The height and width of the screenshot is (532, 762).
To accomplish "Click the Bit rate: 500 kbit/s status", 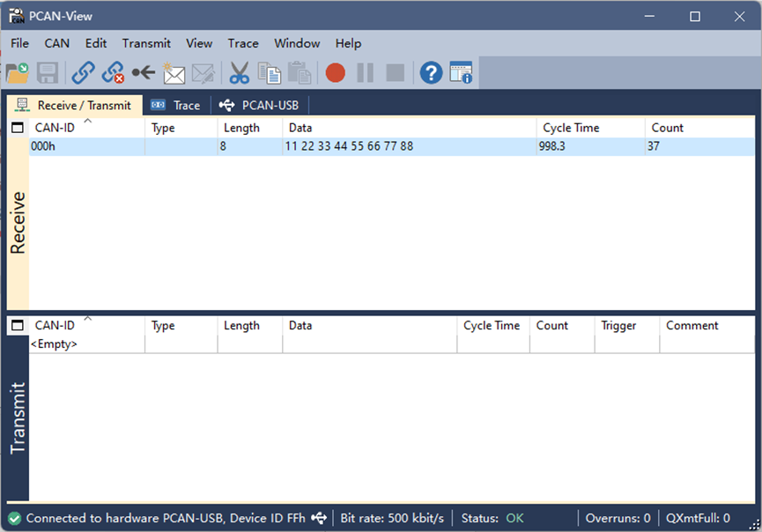I will [x=392, y=519].
